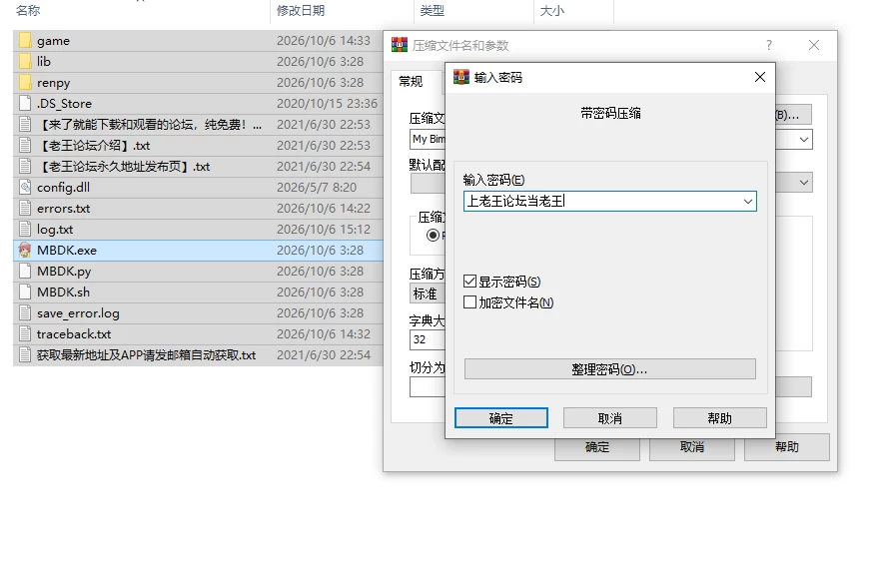The width and height of the screenshot is (891, 588).
Task: Click the archive name field starting with My Bim
Action: [428, 139]
